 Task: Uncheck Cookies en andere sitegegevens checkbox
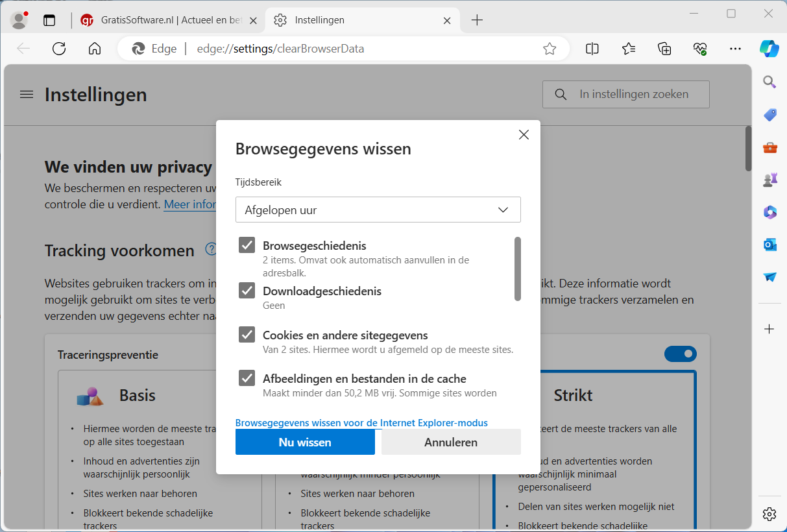[x=247, y=335]
